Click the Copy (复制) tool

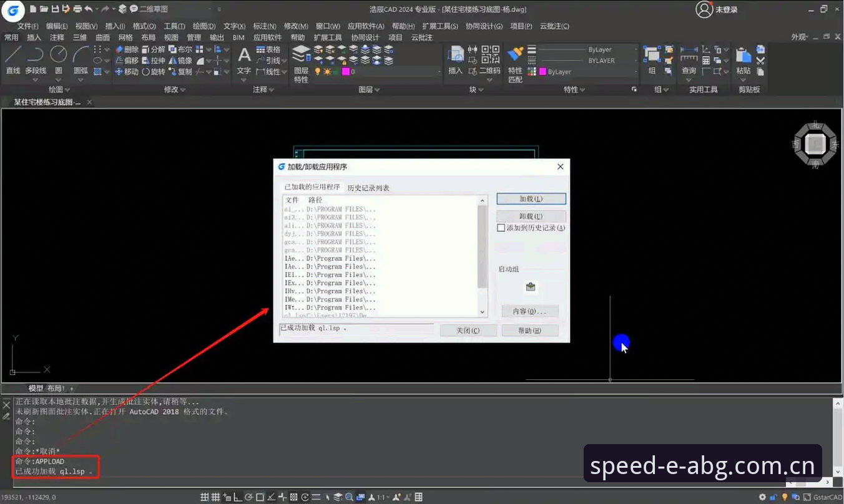[x=180, y=72]
